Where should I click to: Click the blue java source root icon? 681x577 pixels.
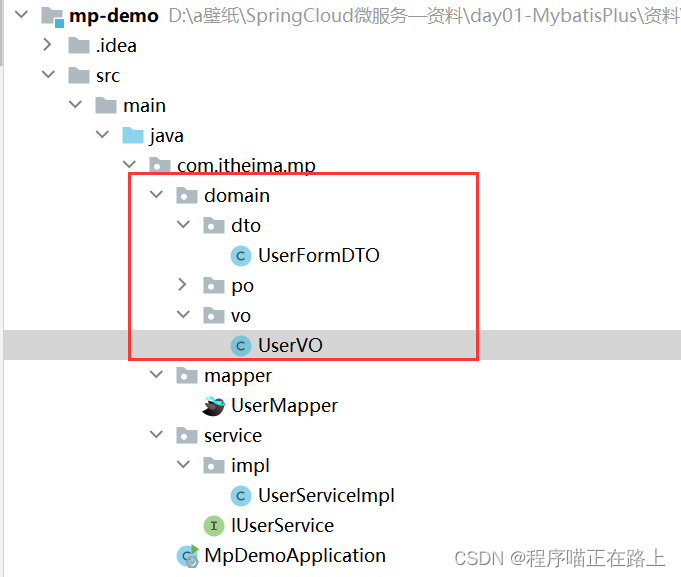pyautogui.click(x=133, y=135)
